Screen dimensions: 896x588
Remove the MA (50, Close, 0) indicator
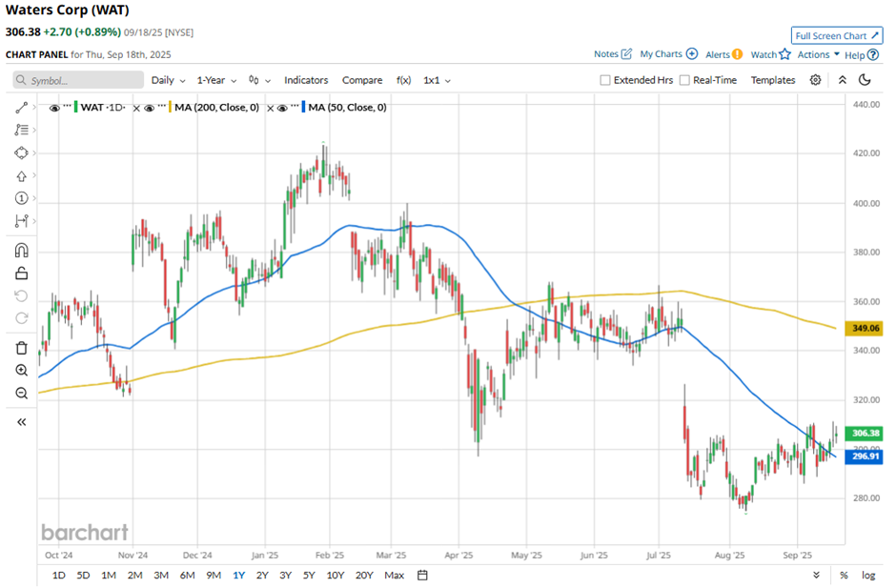tap(271, 108)
